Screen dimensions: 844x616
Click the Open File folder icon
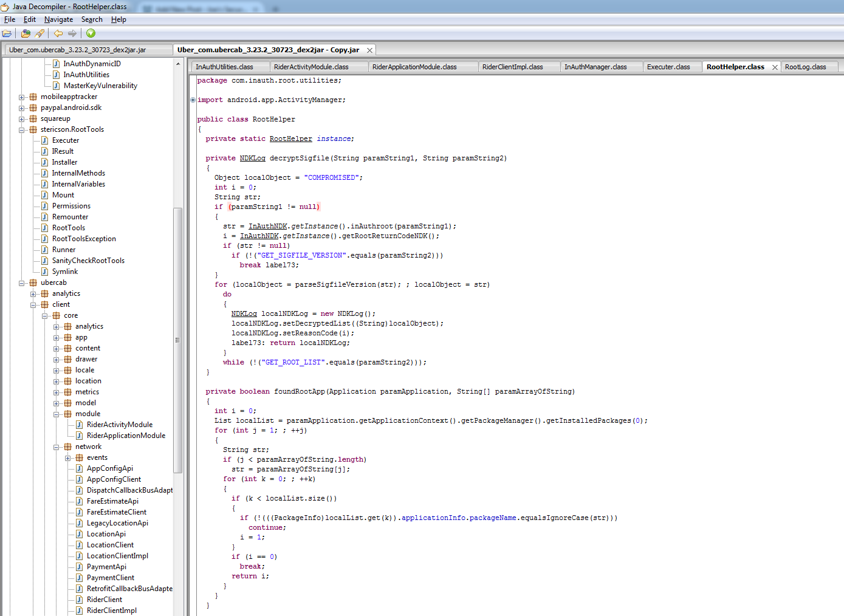(7, 33)
